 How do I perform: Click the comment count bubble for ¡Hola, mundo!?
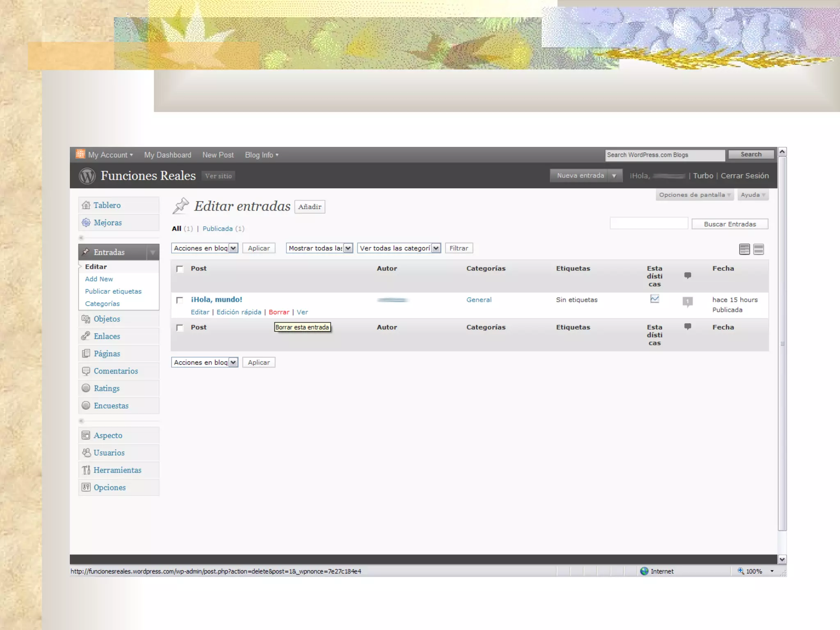[x=687, y=301]
